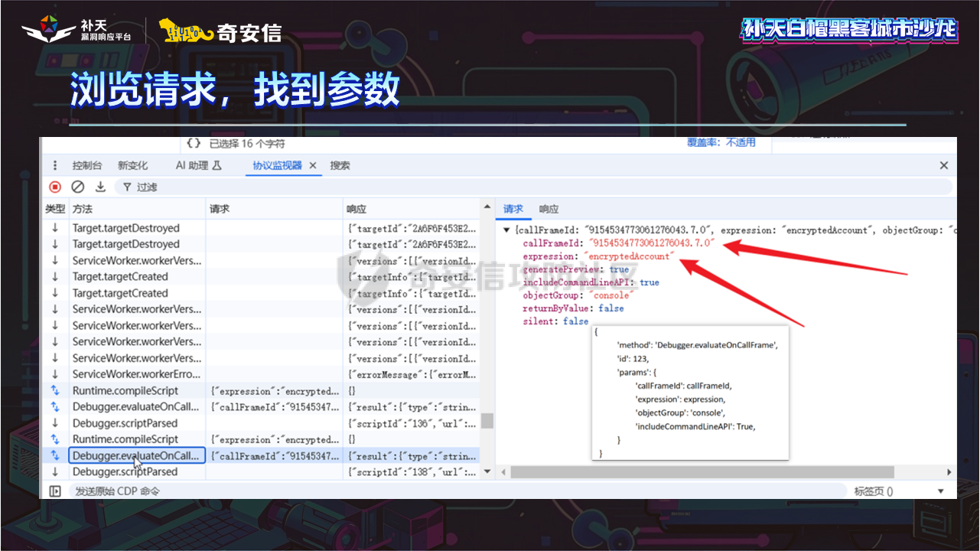
Task: Click the message list scroll-up arrow
Action: pyautogui.click(x=487, y=207)
